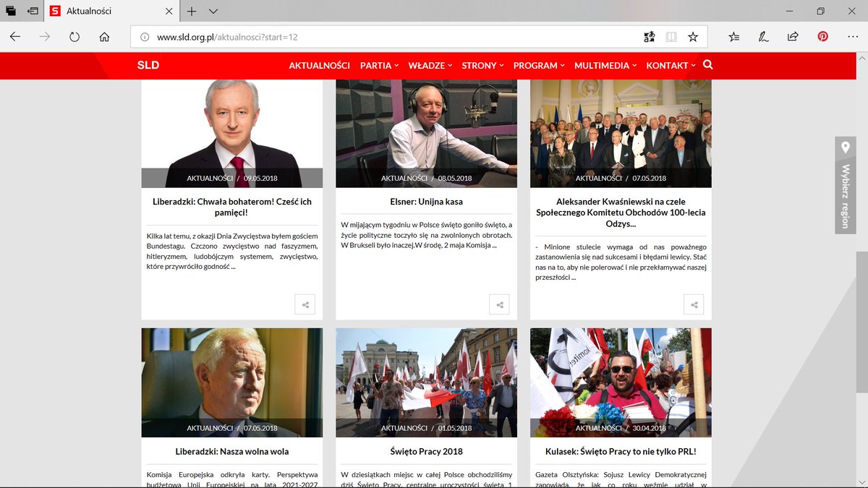Click the tabs you've set aside icon

pos(11,12)
